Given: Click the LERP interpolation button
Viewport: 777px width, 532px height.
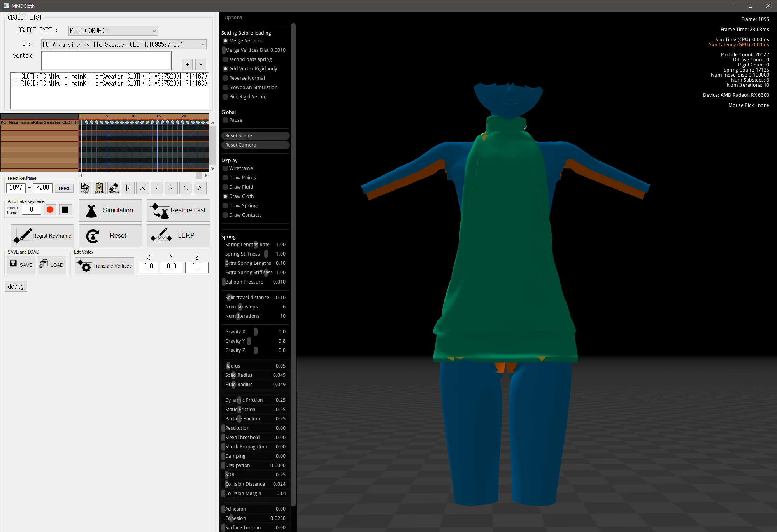Looking at the screenshot, I should point(178,236).
